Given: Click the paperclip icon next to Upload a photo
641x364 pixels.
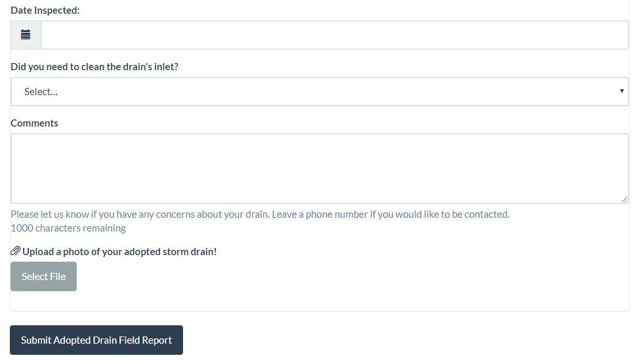Looking at the screenshot, I should pos(16,251).
